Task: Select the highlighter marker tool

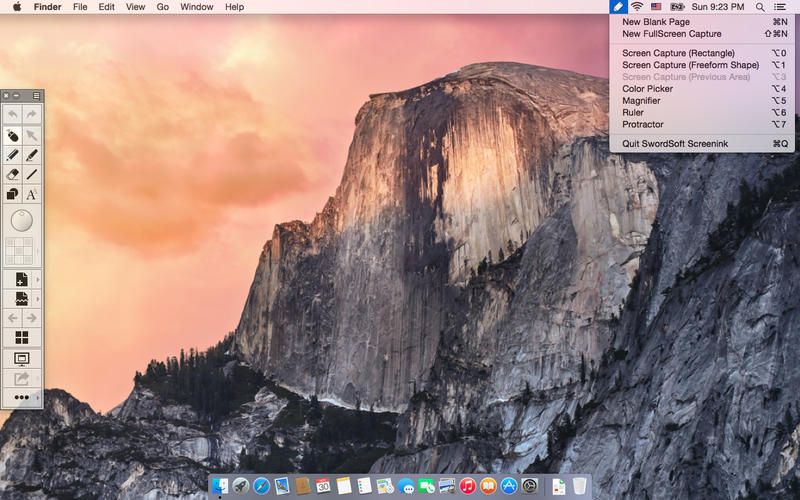Action: [x=32, y=155]
